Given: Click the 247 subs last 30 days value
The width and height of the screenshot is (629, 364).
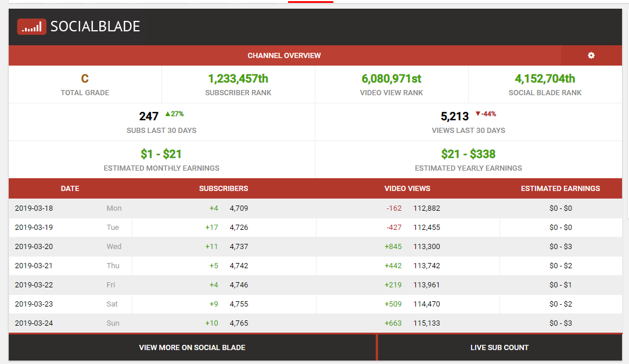Looking at the screenshot, I should pos(149,116).
